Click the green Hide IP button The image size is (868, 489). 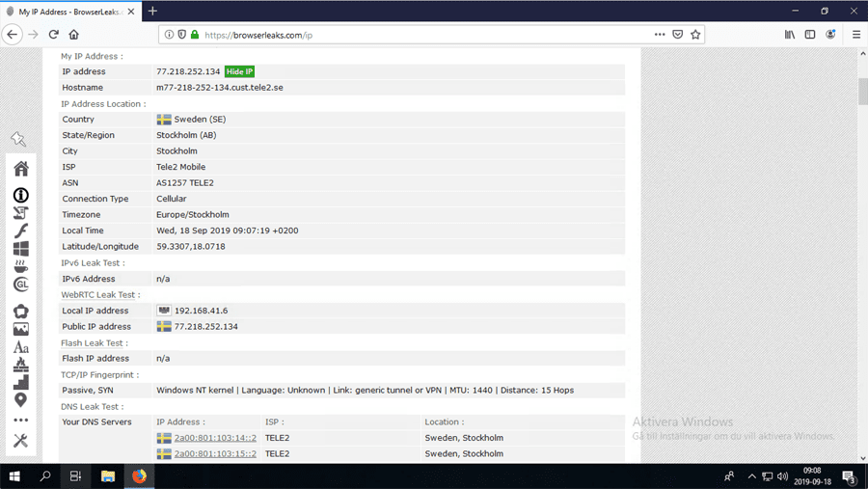point(240,71)
